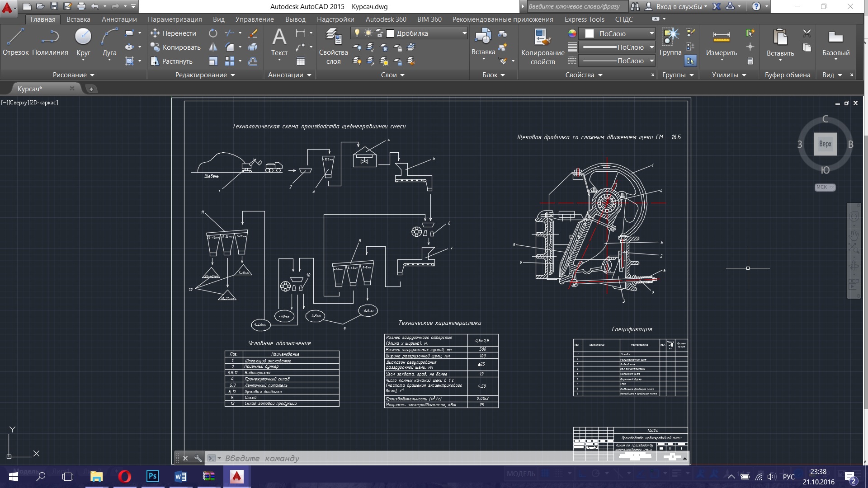
Task: Insert a Table via table icon
Action: coord(301,61)
